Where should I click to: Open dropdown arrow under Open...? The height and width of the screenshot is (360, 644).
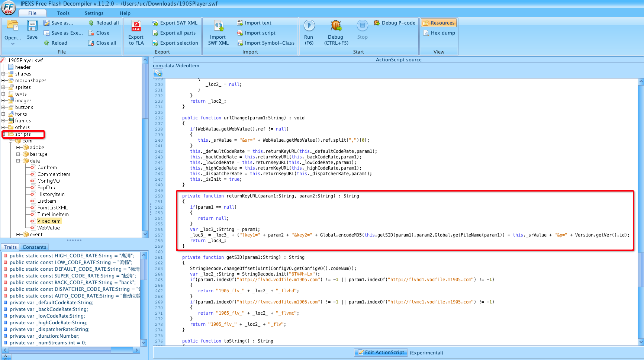click(13, 44)
